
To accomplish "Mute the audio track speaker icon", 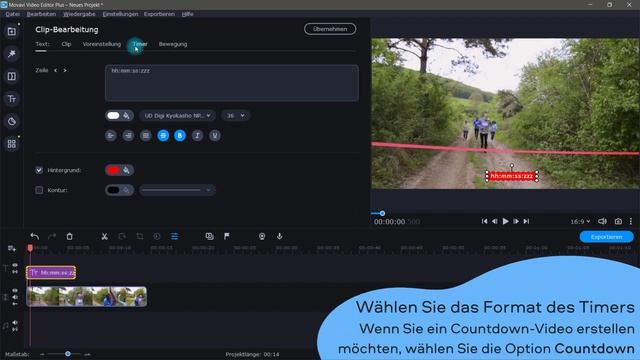I will [x=15, y=322].
